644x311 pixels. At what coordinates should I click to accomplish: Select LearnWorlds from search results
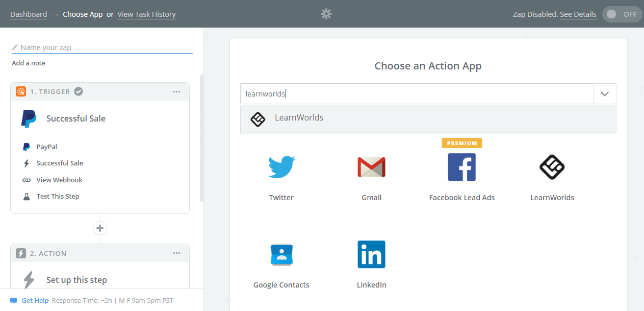click(x=428, y=119)
